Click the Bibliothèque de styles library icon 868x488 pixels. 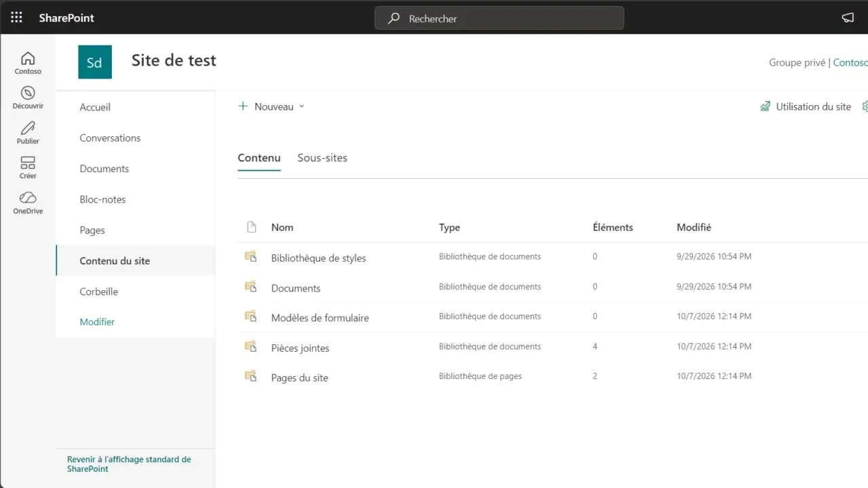tap(251, 257)
